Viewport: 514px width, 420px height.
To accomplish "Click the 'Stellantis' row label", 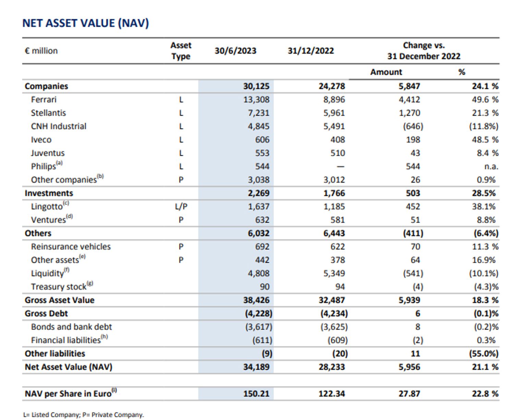I will [x=48, y=113].
